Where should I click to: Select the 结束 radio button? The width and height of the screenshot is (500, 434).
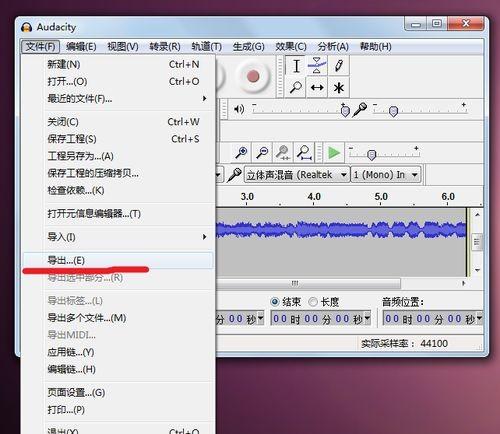point(275,302)
